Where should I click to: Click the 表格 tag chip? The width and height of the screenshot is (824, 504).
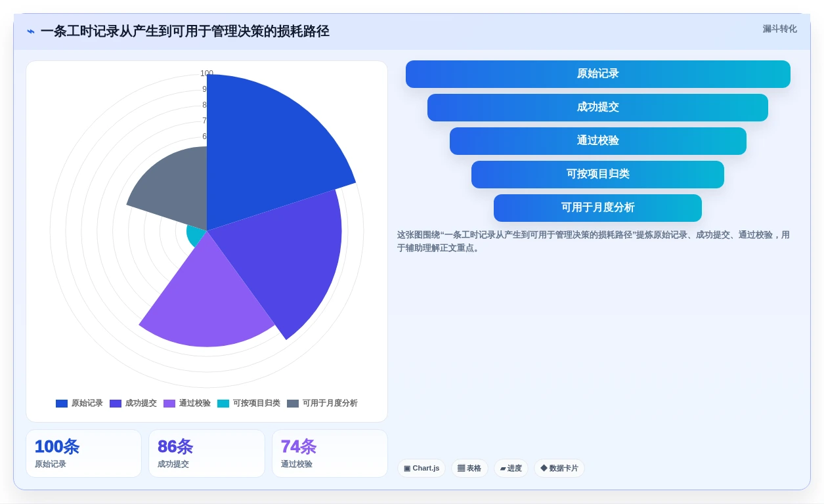[x=469, y=469]
